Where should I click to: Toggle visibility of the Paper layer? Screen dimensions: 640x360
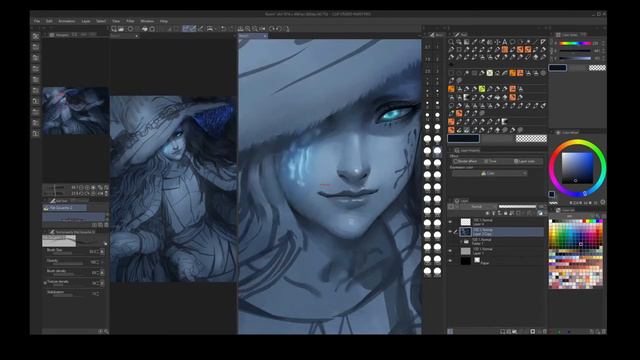point(451,260)
